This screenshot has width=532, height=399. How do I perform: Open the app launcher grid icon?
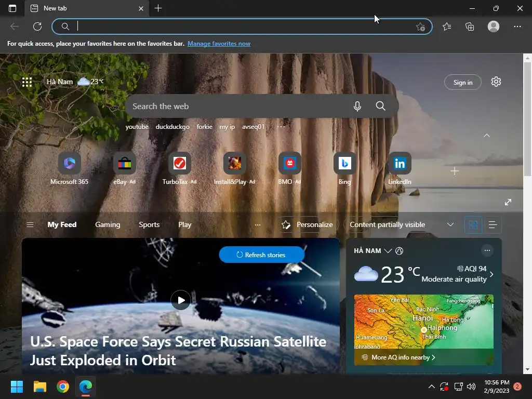pyautogui.click(x=27, y=82)
